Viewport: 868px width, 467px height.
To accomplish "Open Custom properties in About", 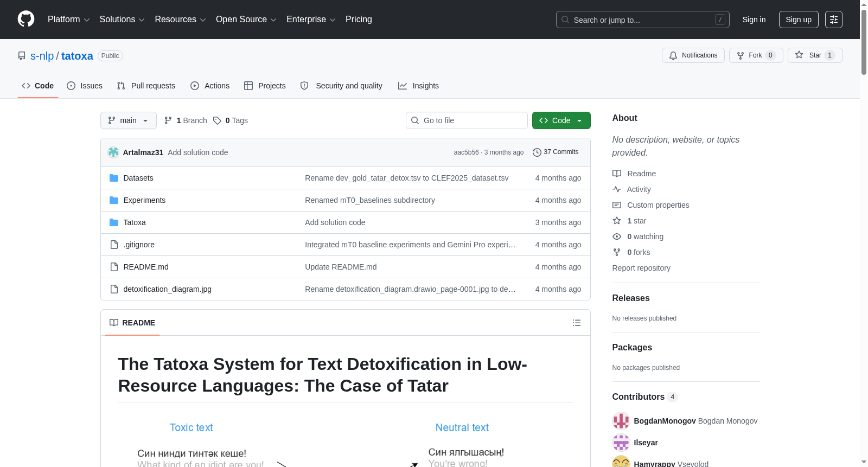I will point(651,205).
